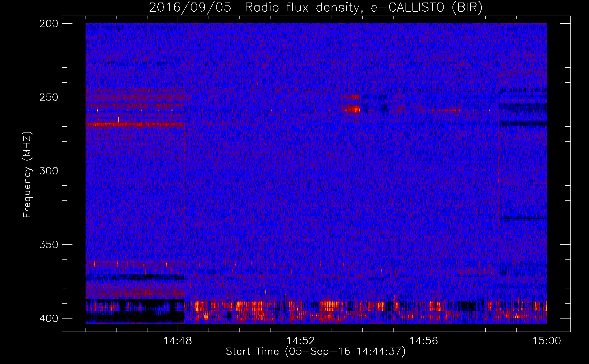Click the 14:48 time tick label
589x364 pixels.
pos(178,341)
